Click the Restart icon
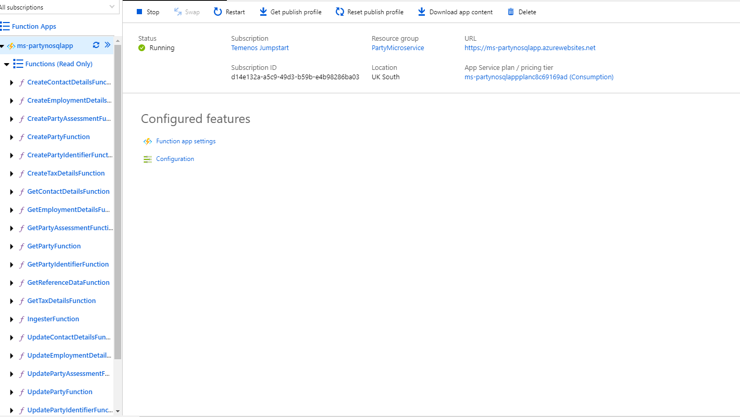This screenshot has width=742, height=417. coord(218,12)
